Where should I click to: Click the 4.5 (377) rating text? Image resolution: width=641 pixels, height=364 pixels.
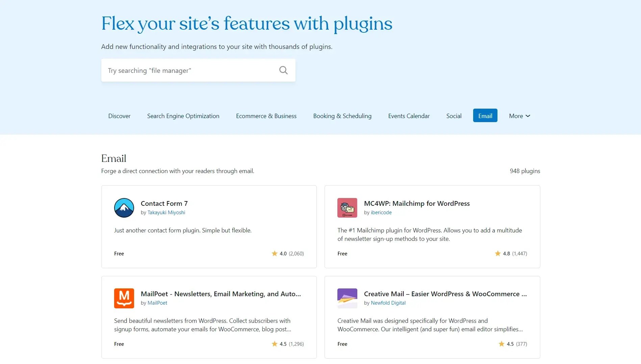pos(517,344)
